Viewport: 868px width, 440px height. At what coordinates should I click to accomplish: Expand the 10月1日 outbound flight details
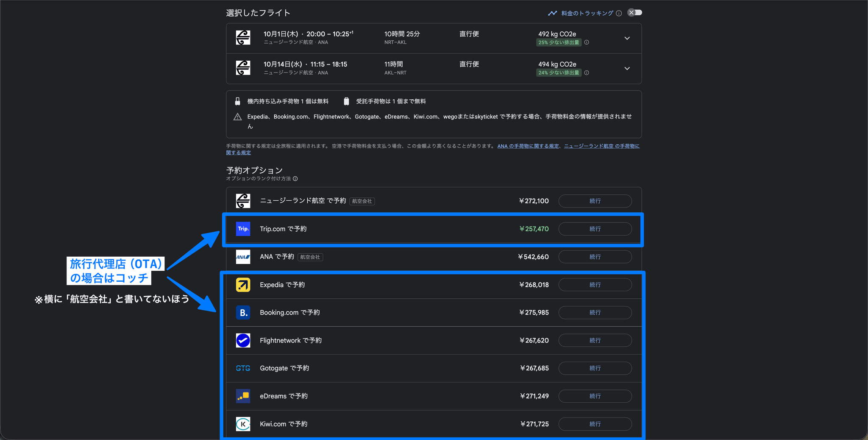[x=627, y=38]
